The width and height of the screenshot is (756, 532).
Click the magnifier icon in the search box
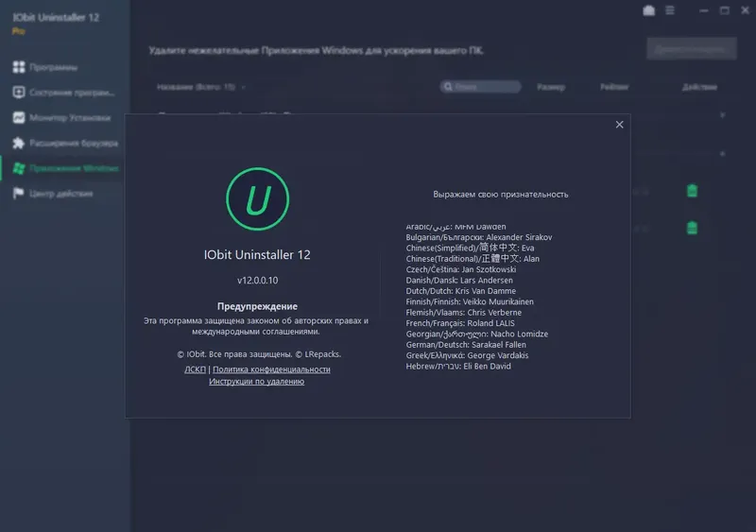[x=448, y=87]
